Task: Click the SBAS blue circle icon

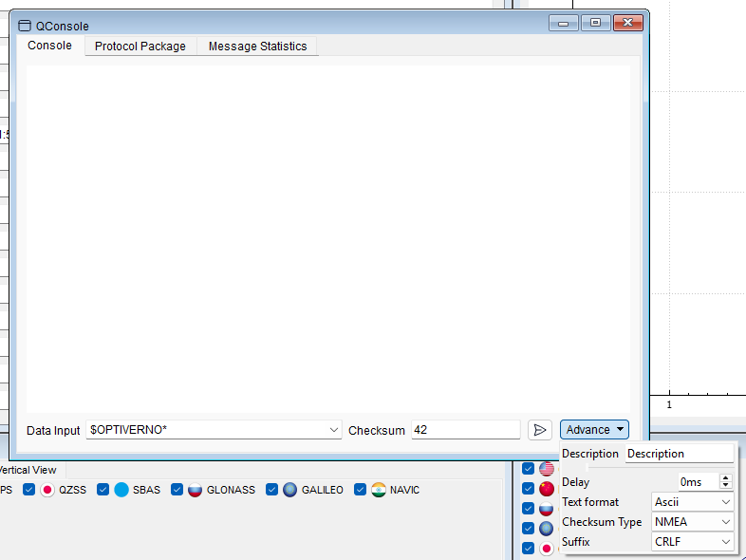Action: 121,490
